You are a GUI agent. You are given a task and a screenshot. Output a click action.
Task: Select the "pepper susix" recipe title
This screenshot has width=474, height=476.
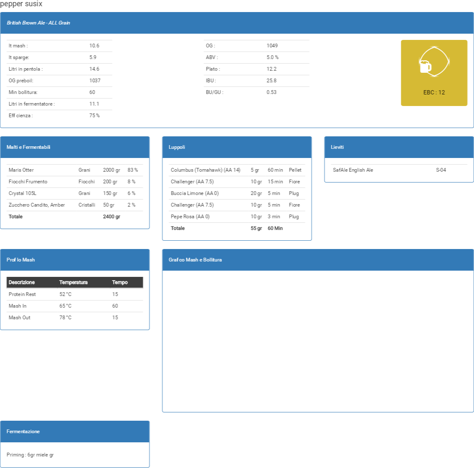click(21, 4)
